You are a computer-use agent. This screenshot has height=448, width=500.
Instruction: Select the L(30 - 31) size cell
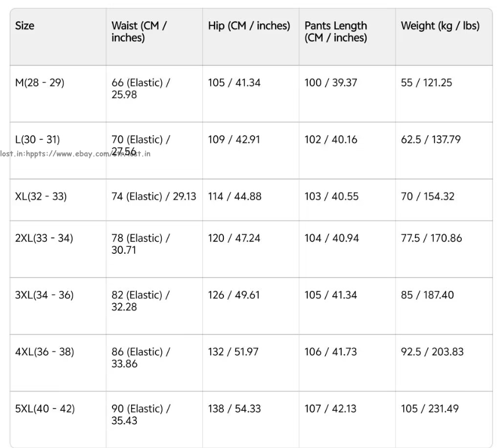38,140
